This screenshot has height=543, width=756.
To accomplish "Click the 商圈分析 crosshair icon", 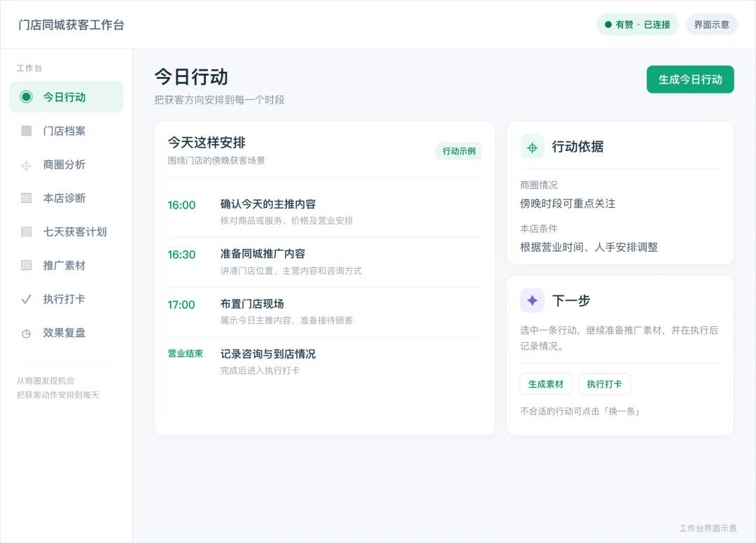I will 26,166.
